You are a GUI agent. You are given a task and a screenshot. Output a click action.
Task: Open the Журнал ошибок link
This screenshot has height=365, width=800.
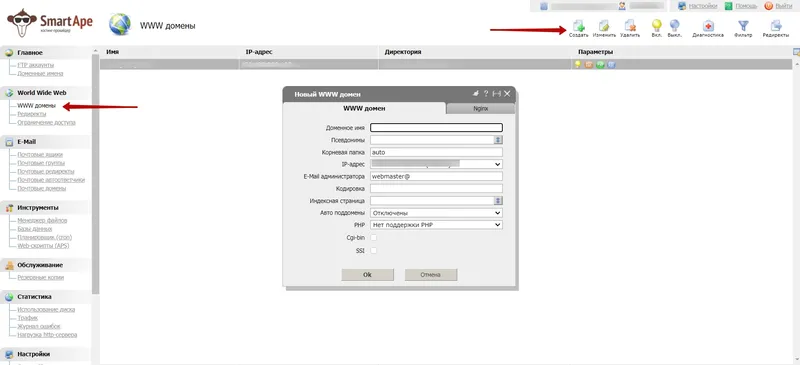tap(39, 326)
